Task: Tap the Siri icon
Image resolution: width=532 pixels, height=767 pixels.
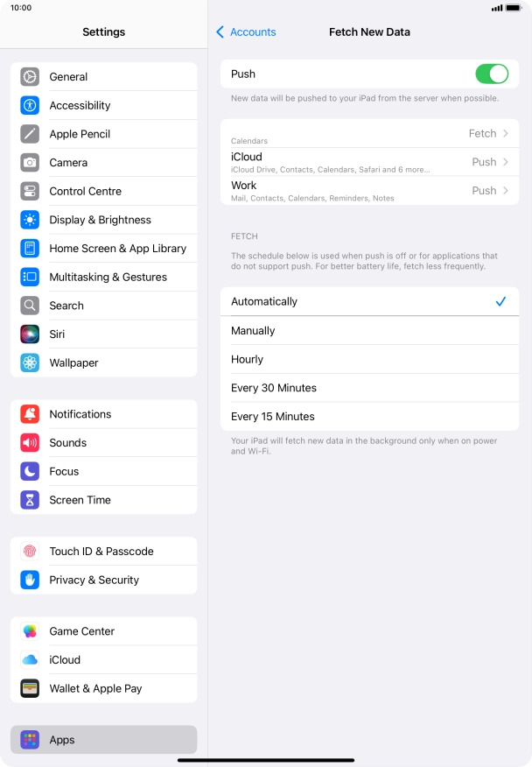Action: [30, 334]
